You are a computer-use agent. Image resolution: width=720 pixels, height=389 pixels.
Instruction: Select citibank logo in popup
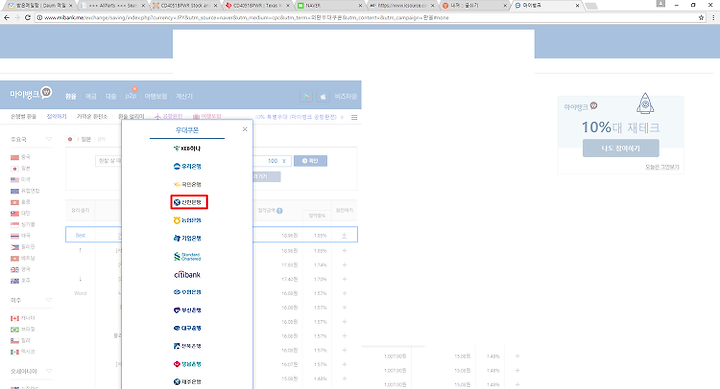click(187, 275)
